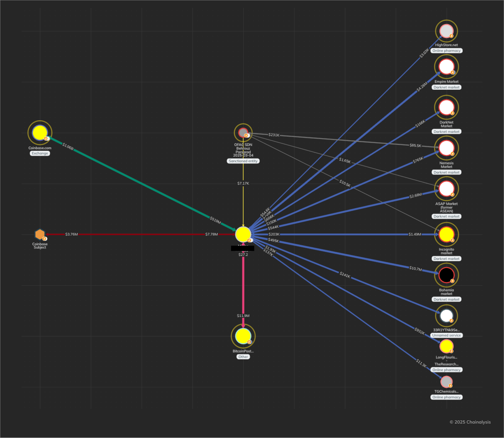Select the $1.06B green transfer label
The height and width of the screenshot is (438, 504).
[x=68, y=147]
